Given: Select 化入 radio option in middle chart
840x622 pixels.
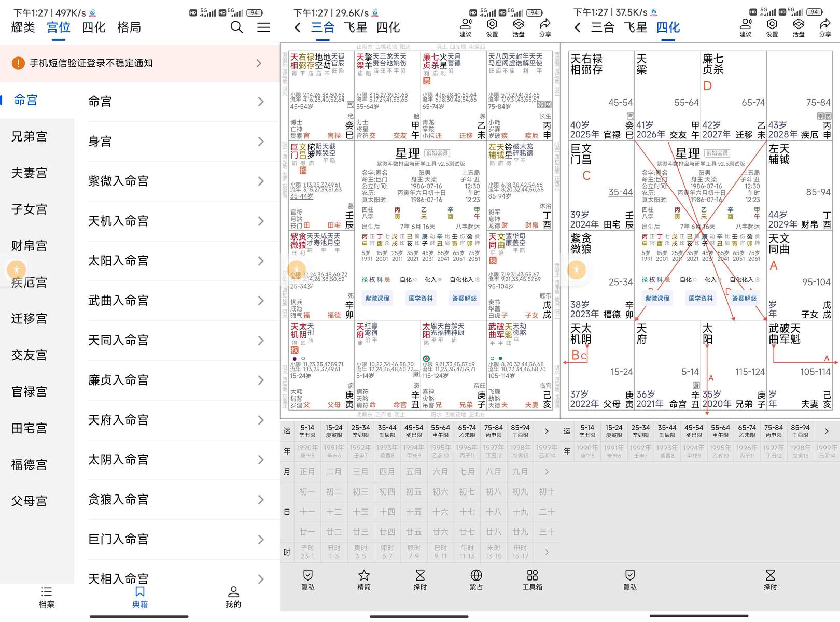Looking at the screenshot, I should (433, 280).
